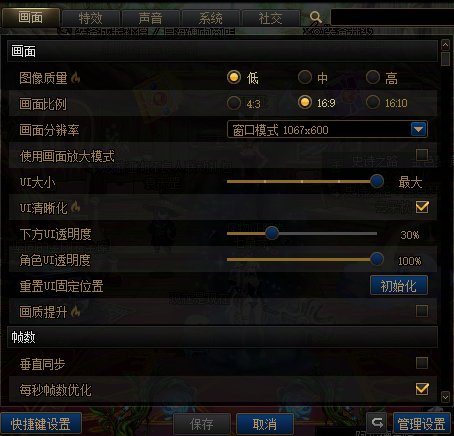The height and width of the screenshot is (436, 454).
Task: Click the 初始化 button
Action: click(x=399, y=286)
